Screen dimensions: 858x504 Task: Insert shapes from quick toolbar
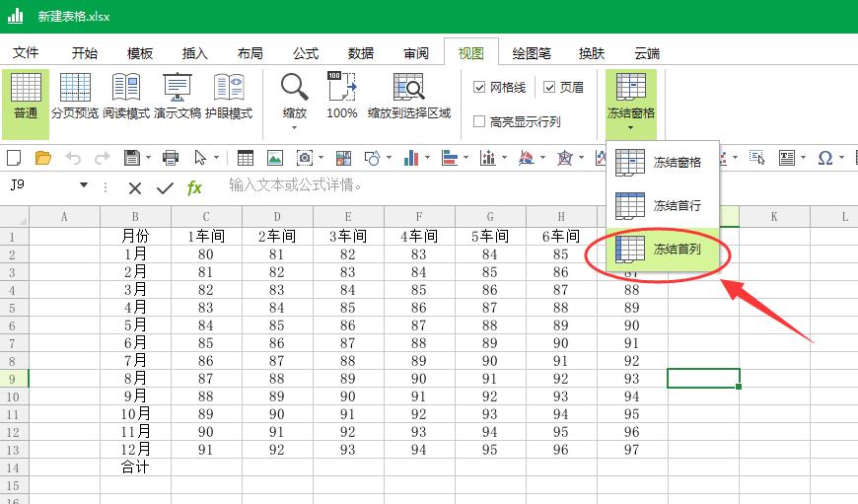click(x=372, y=158)
